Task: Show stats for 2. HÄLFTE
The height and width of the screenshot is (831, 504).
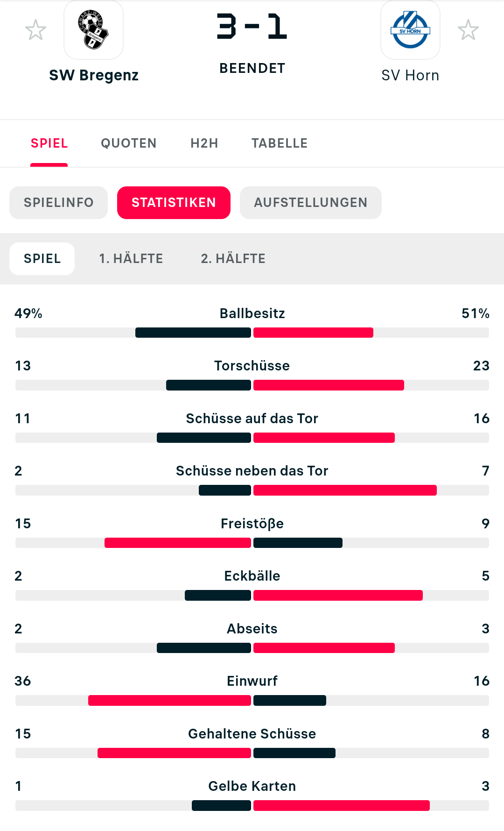Action: [x=233, y=259]
